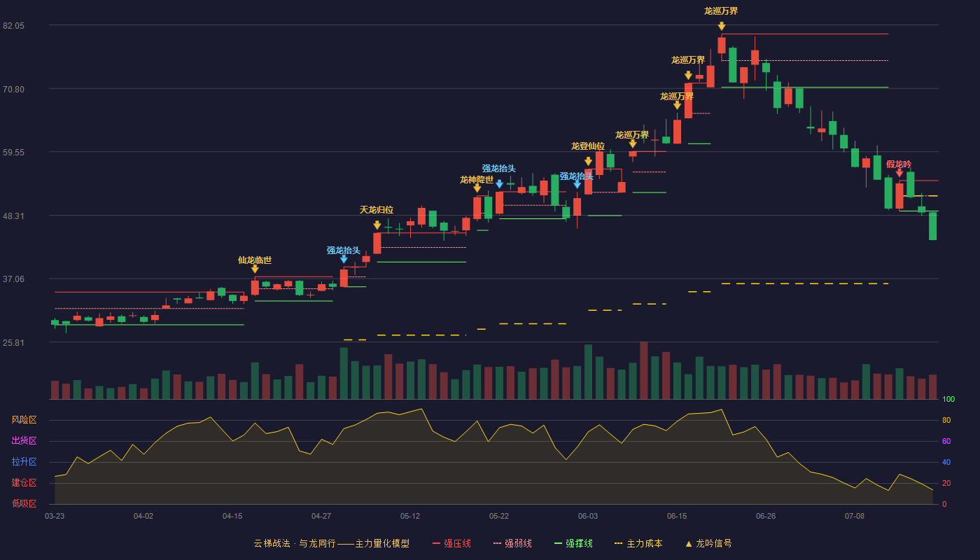This screenshot has width=980, height=560.
Task: Click the 04-15 date axis label
Action: click(232, 516)
